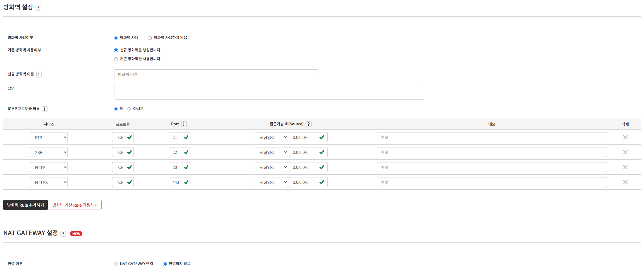Screen dimensions: 644x278
Task: Click the 메모 column header
Action: click(492, 124)
